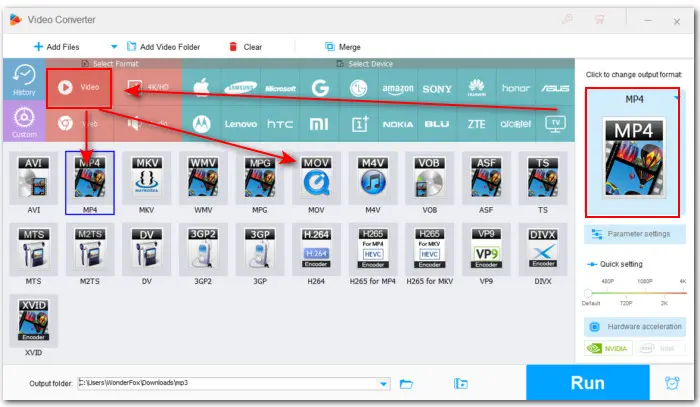Select the 3GP2 format icon

pyautogui.click(x=203, y=249)
